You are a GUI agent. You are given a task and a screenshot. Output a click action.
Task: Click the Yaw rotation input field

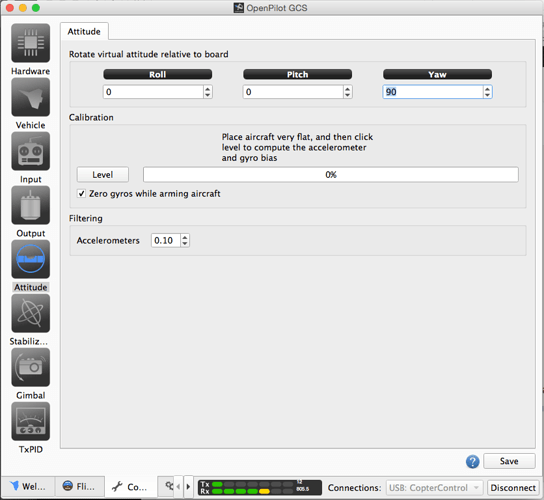(433, 92)
